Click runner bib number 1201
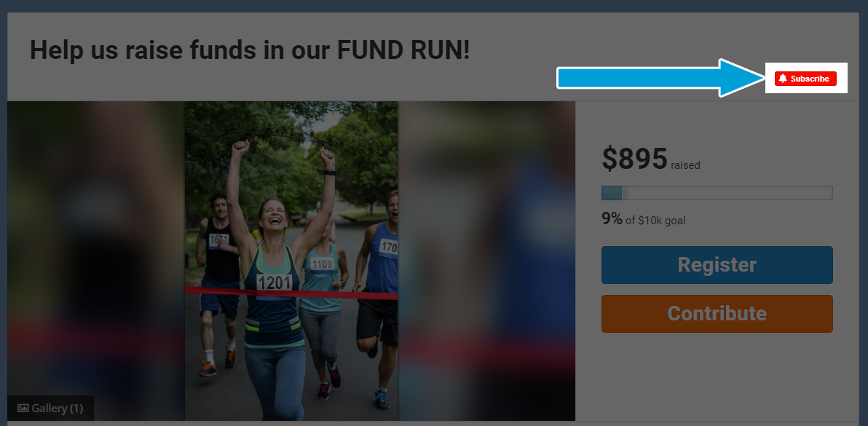868x426 pixels. pyautogui.click(x=275, y=283)
